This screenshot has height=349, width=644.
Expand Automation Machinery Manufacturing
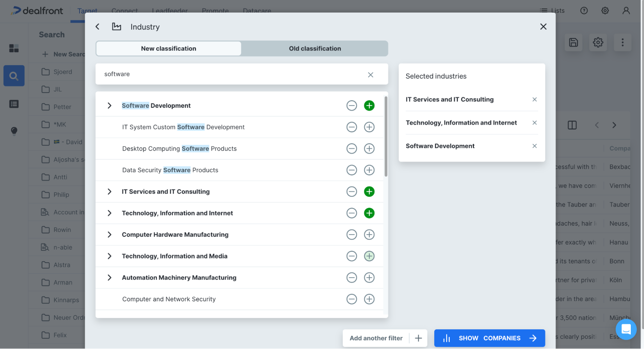tap(109, 277)
